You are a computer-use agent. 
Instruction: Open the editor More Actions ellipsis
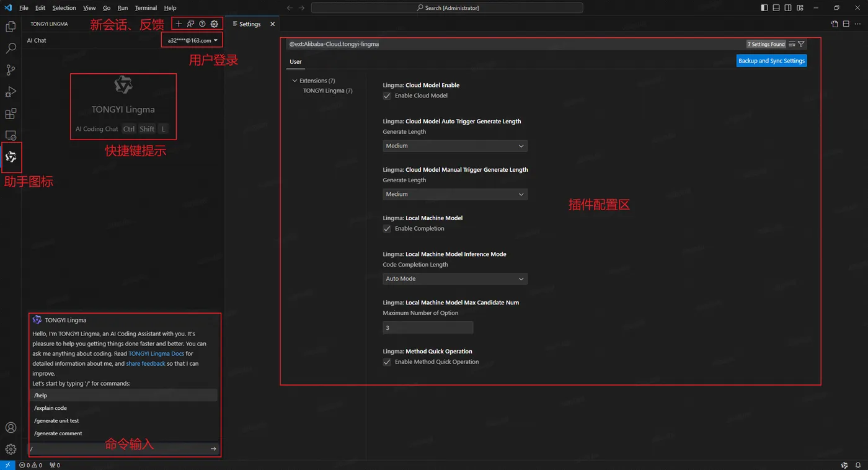[x=858, y=24]
